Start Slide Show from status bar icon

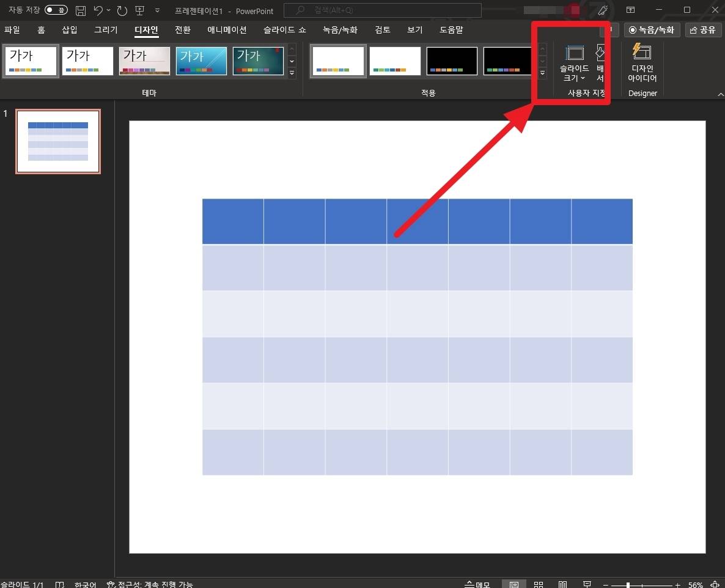click(x=587, y=584)
